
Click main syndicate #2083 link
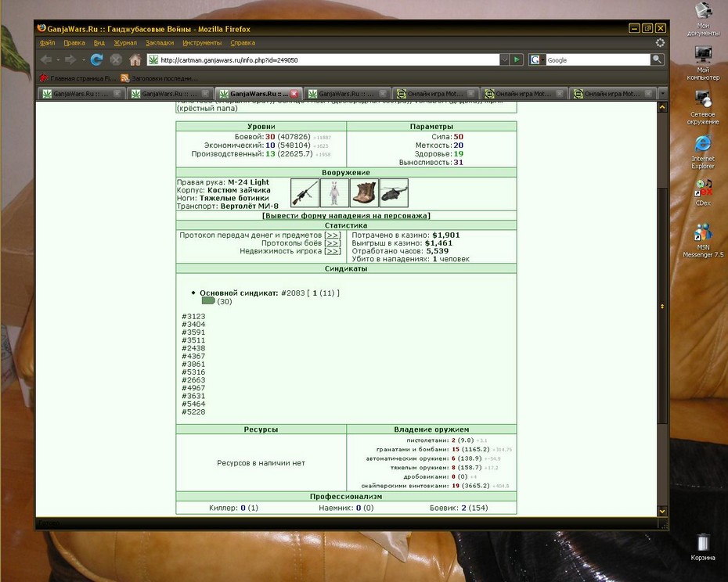click(293, 293)
